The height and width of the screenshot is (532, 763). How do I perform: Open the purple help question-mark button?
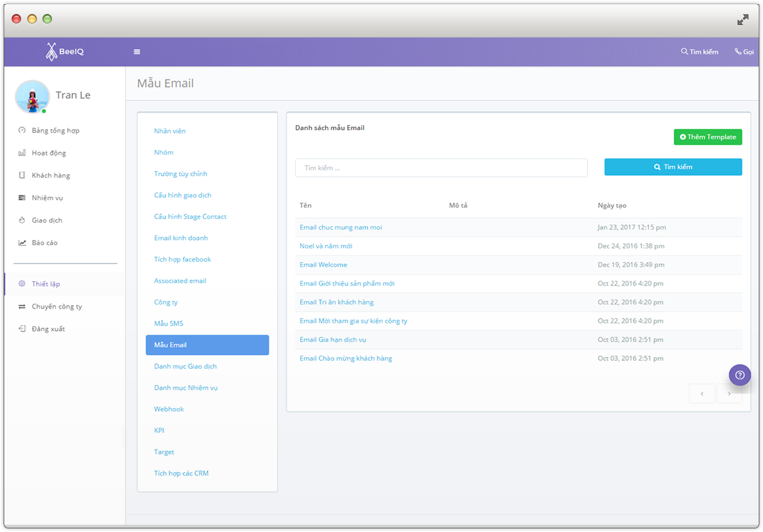coord(739,375)
